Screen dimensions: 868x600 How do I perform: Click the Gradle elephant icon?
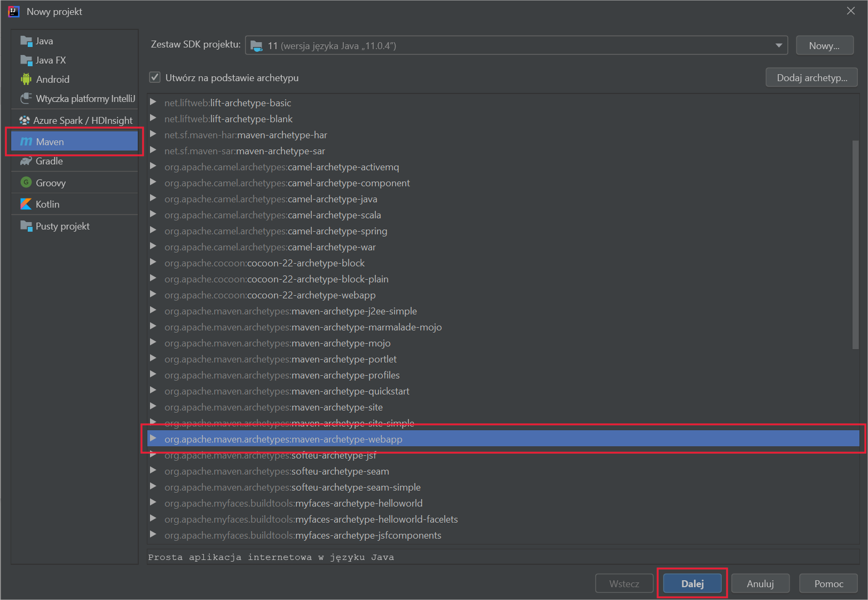[26, 161]
